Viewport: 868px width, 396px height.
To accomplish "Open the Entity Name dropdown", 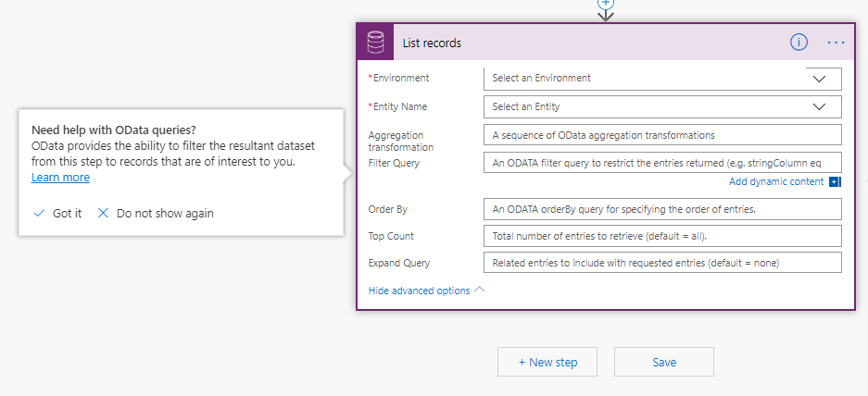I will point(662,106).
